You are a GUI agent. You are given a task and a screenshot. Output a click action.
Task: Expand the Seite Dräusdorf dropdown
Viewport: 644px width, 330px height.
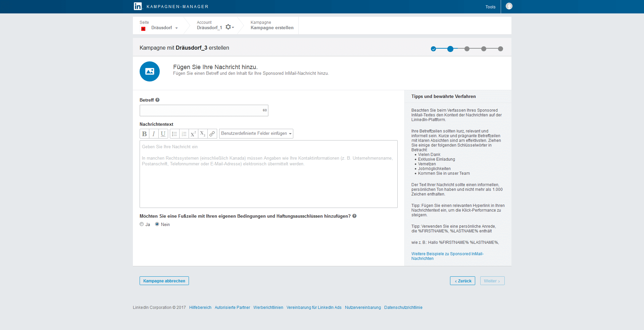(x=164, y=28)
